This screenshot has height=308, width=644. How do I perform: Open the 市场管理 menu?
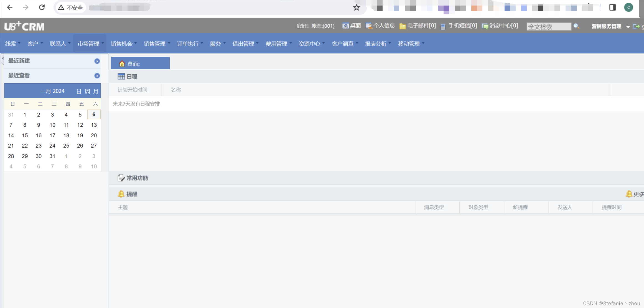coord(90,44)
